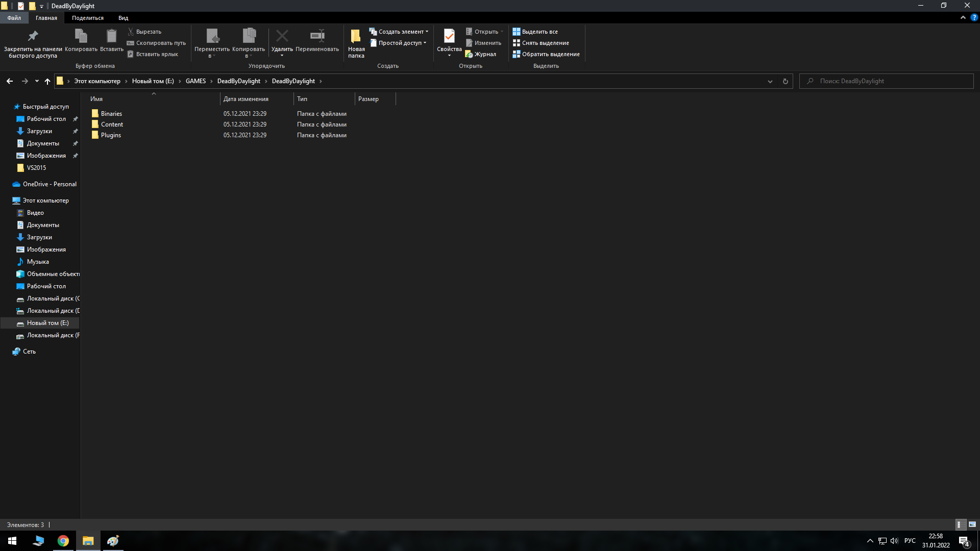Click the Paste (Вставить) clipboard icon
Viewport: 980px width, 551px height.
[x=111, y=36]
